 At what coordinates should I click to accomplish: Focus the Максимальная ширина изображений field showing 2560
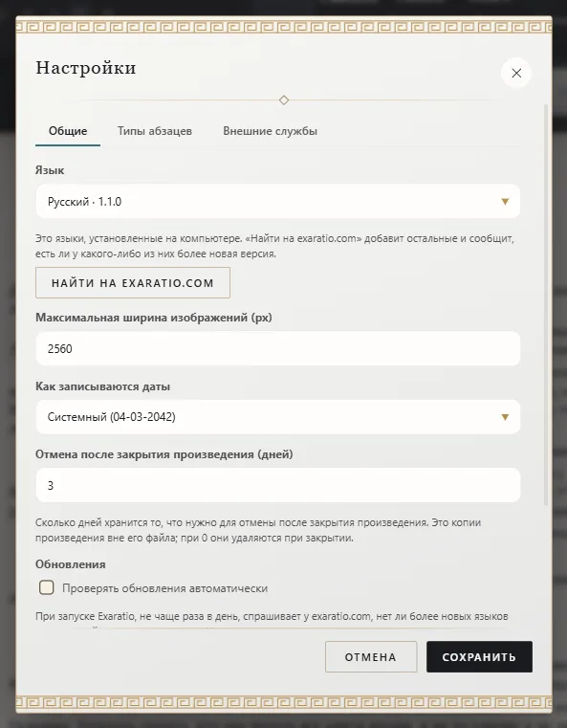pyautogui.click(x=278, y=348)
